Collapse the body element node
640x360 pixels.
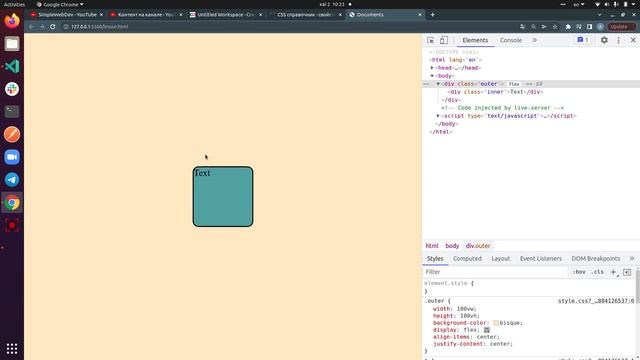432,76
